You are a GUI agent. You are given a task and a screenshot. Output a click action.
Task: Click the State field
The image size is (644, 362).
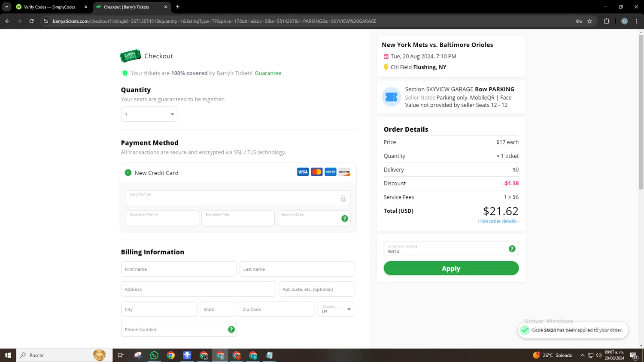[x=218, y=309]
